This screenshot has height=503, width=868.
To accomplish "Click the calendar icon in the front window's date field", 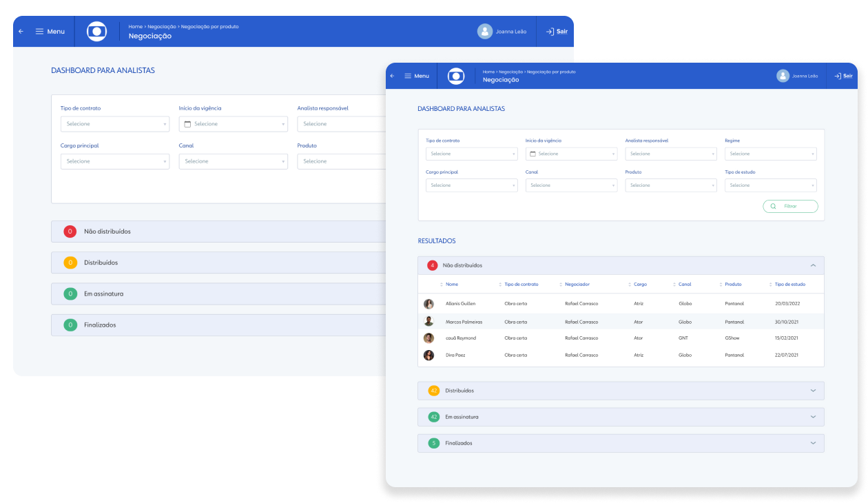I will [533, 154].
